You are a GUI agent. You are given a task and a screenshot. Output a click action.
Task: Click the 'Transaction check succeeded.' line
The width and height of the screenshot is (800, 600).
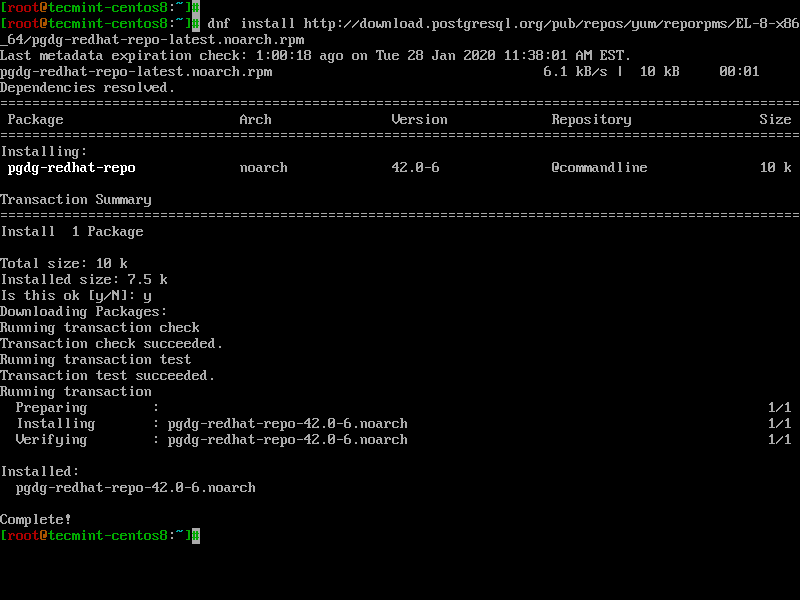tap(112, 343)
